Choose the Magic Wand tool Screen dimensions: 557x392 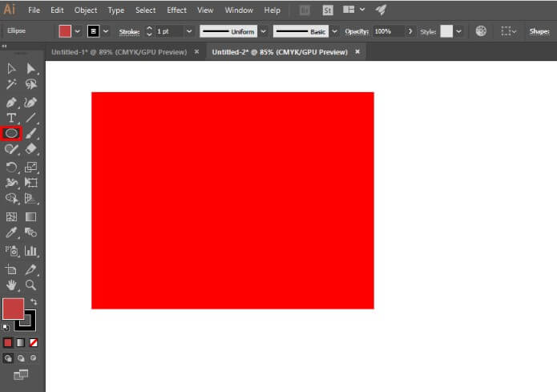tap(11, 84)
